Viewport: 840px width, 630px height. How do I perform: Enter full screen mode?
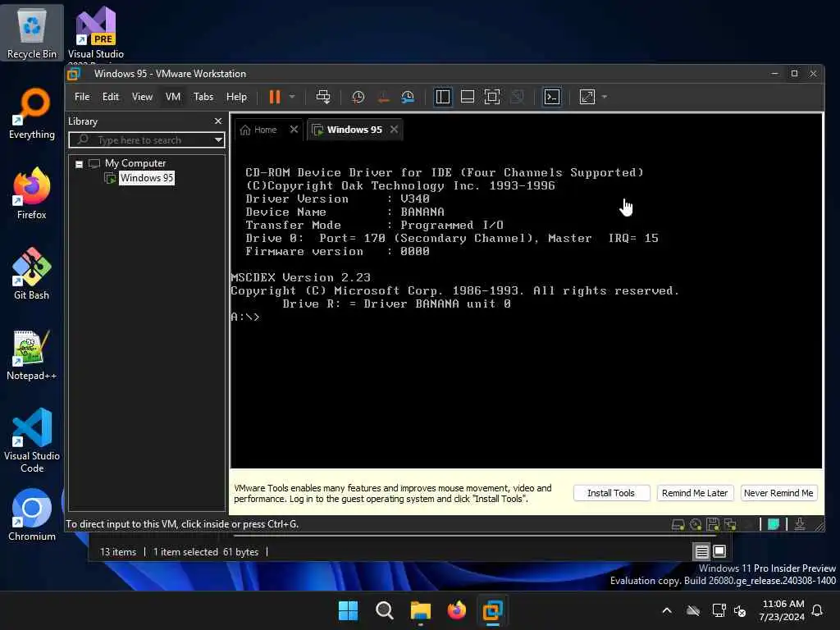(492, 97)
